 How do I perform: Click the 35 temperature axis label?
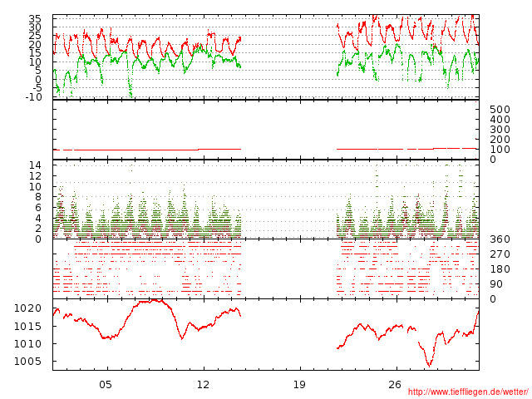point(35,18)
